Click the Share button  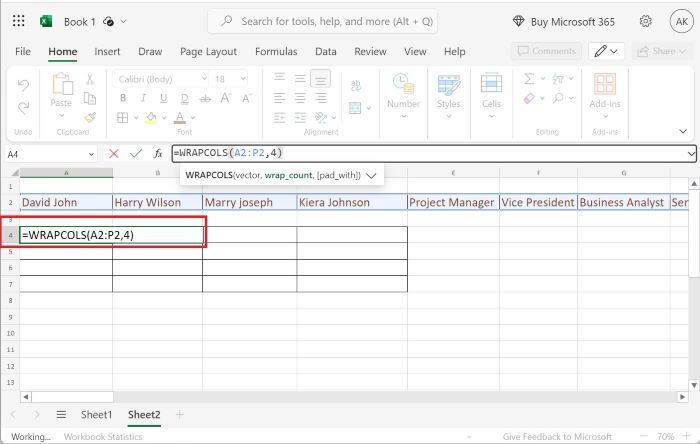663,51
